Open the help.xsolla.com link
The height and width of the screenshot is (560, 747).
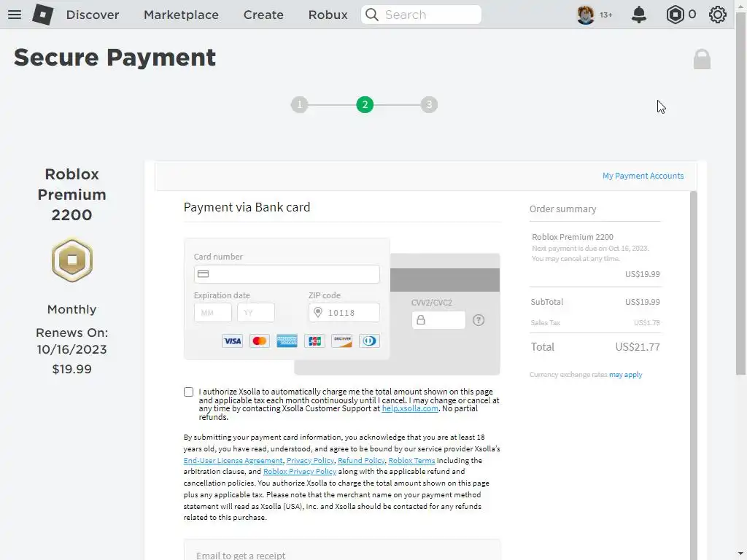[410, 408]
